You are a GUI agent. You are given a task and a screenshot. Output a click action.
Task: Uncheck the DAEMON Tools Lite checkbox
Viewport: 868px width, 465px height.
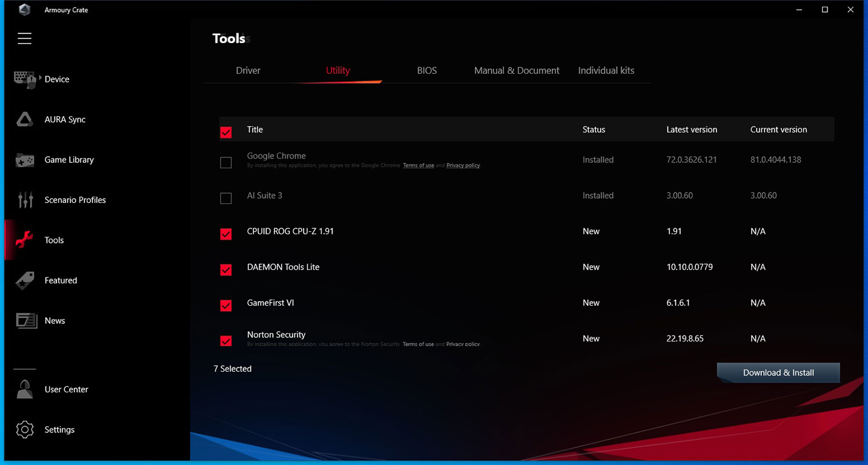click(226, 269)
